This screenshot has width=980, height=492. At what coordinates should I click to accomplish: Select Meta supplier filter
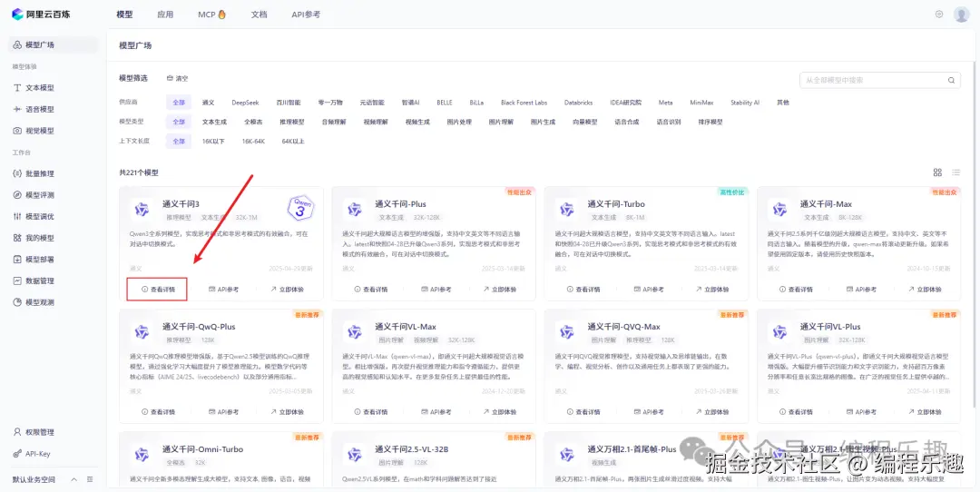tap(665, 103)
